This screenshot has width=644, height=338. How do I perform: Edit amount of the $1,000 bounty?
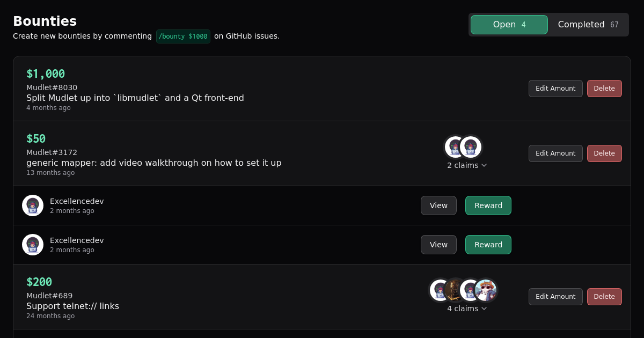(555, 89)
